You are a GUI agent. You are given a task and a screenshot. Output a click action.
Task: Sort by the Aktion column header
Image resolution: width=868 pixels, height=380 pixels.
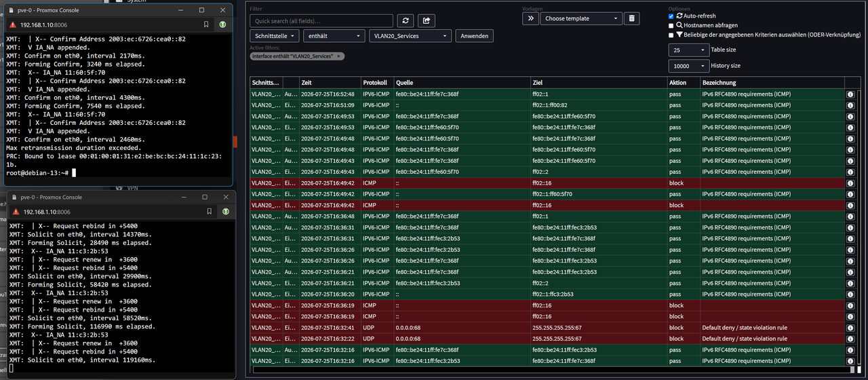pos(677,82)
